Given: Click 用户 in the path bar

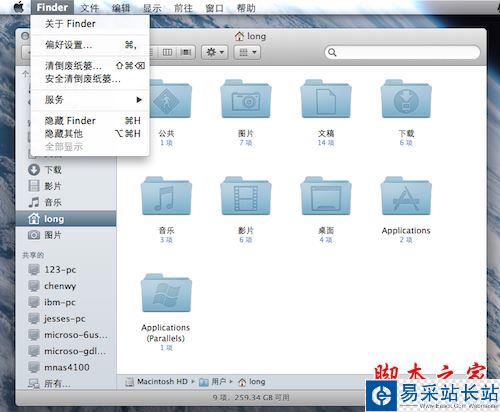Looking at the screenshot, I should pos(213,382).
